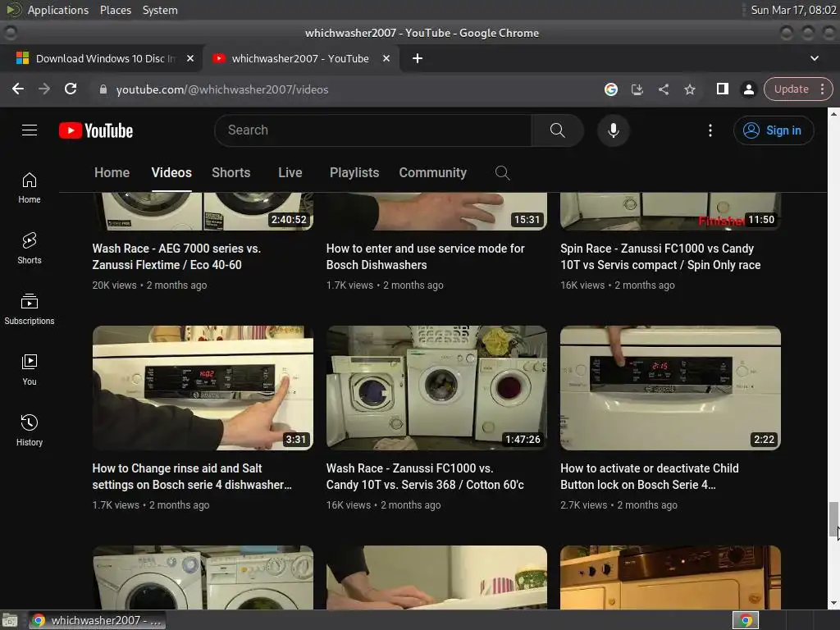Open History in the left sidebar
840x630 pixels.
coord(30,430)
